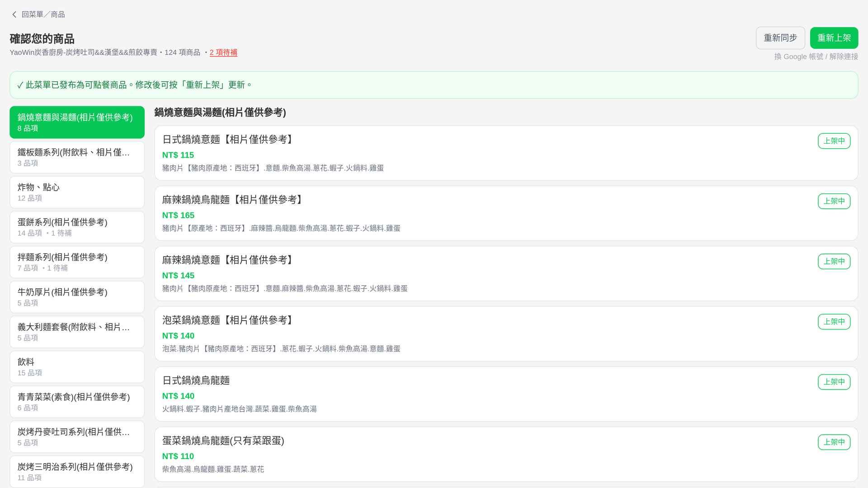Image resolution: width=868 pixels, height=488 pixels.
Task: Open the 蛋餅系列 category
Action: click(77, 227)
